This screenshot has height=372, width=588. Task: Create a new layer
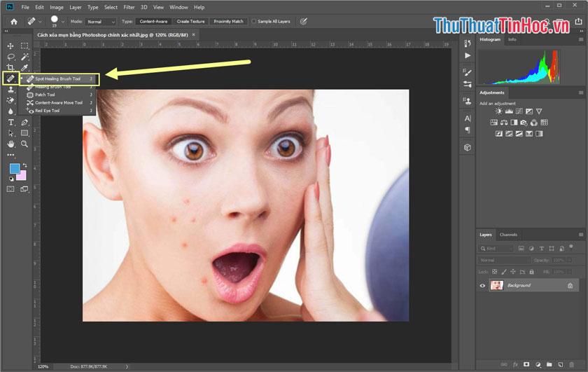coord(560,364)
